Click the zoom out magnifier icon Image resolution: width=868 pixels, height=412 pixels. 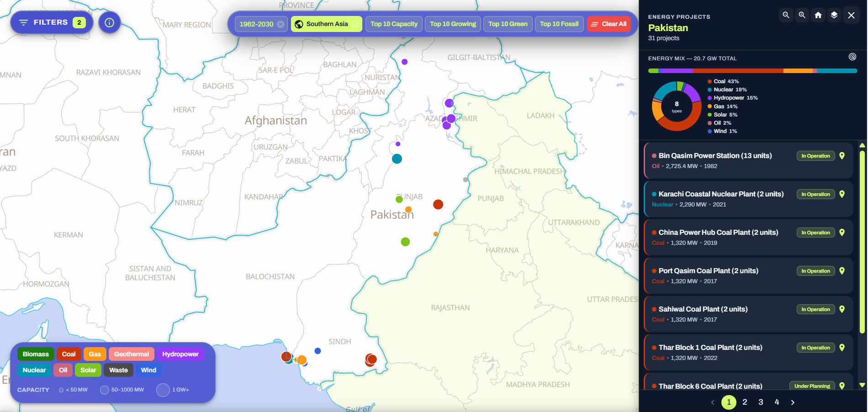click(786, 15)
